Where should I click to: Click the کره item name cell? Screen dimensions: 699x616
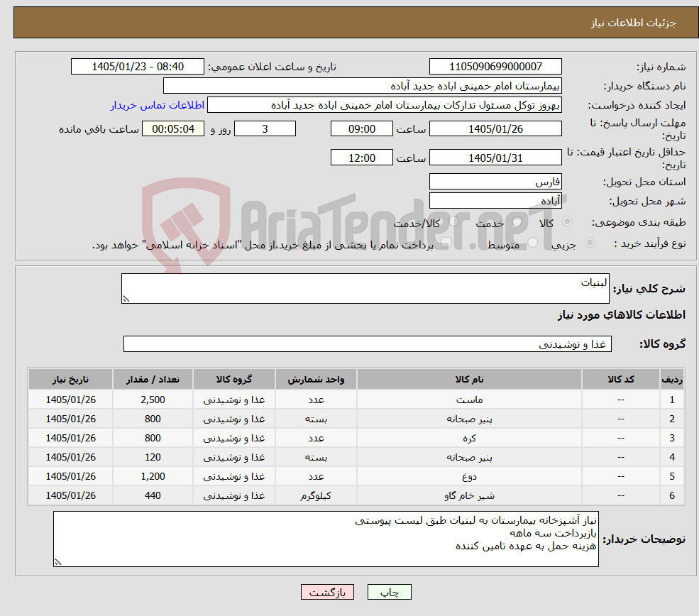click(x=469, y=438)
